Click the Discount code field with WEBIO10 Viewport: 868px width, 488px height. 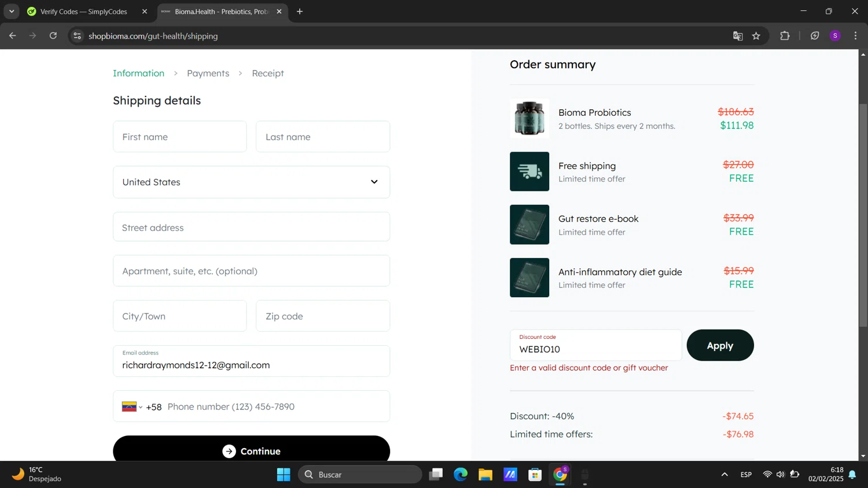click(595, 345)
